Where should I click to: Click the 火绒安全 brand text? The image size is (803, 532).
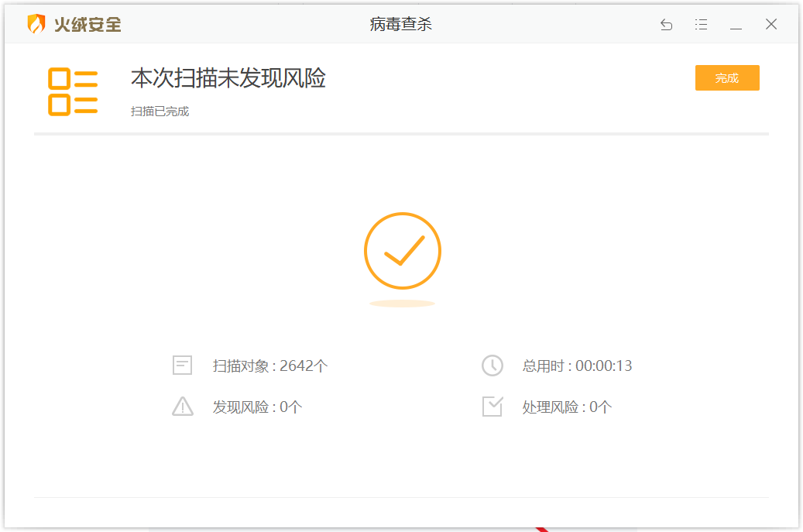(x=88, y=24)
